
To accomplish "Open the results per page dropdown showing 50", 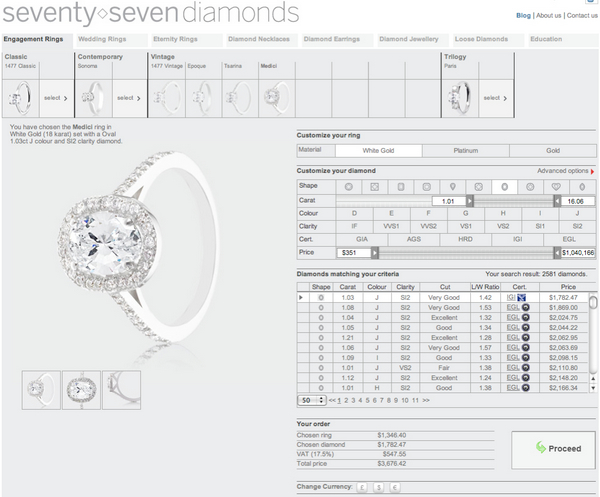I will (x=312, y=401).
